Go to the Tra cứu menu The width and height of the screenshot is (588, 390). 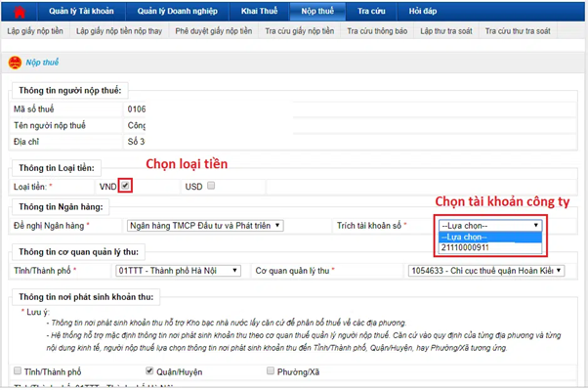tap(371, 12)
